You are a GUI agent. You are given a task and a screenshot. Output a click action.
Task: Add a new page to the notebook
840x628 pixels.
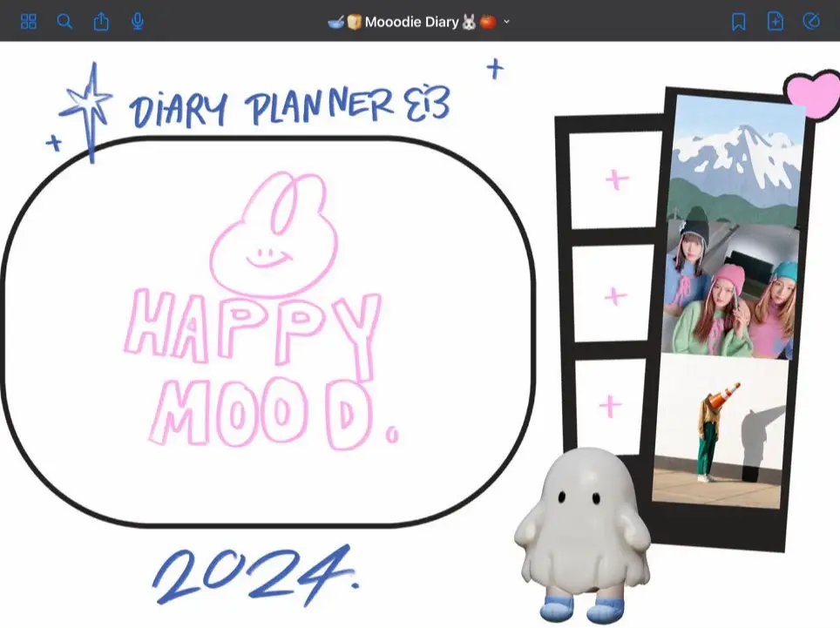(776, 21)
